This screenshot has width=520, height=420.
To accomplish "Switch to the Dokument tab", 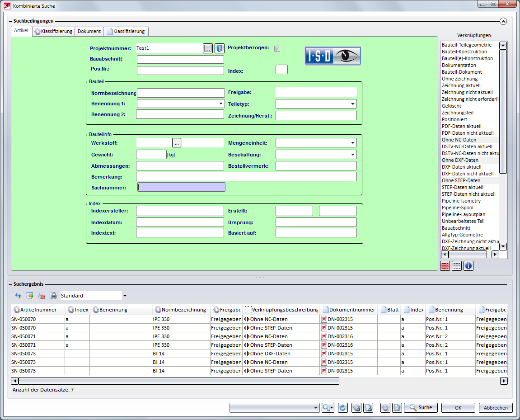I will [x=89, y=31].
